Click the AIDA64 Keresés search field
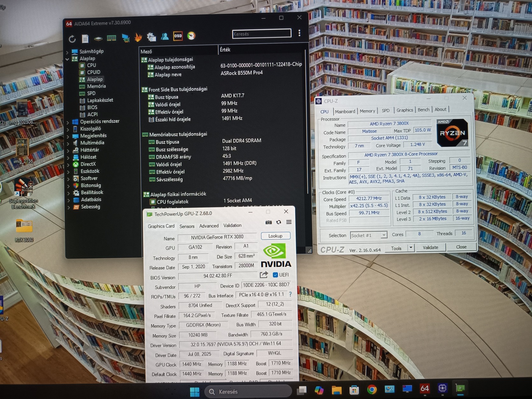Image resolution: width=532 pixels, height=399 pixels. (262, 34)
